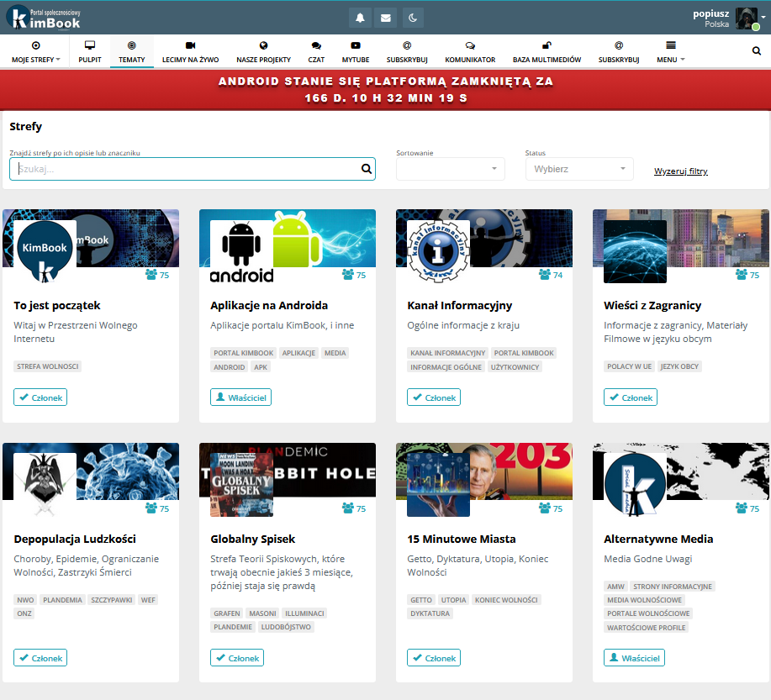Toggle Członek membership in Globalny Spisek
The width and height of the screenshot is (771, 700).
tap(237, 658)
